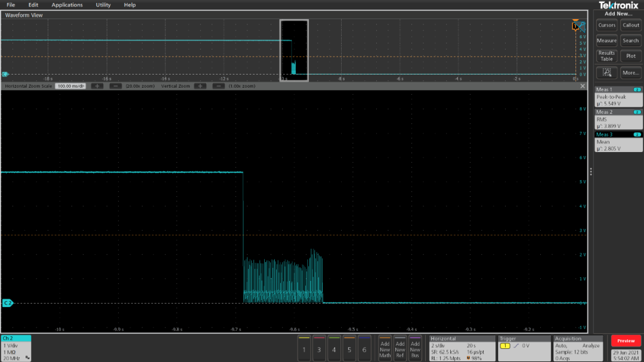Expand the Trigger settings badge

pos(524,348)
